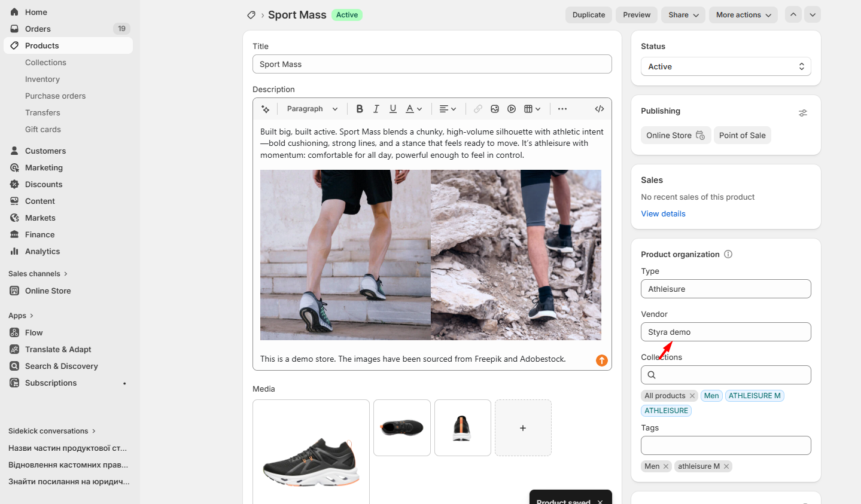Viewport: 861px width, 504px height.
Task: Remove the athleisure M tag chip
Action: coord(726,466)
